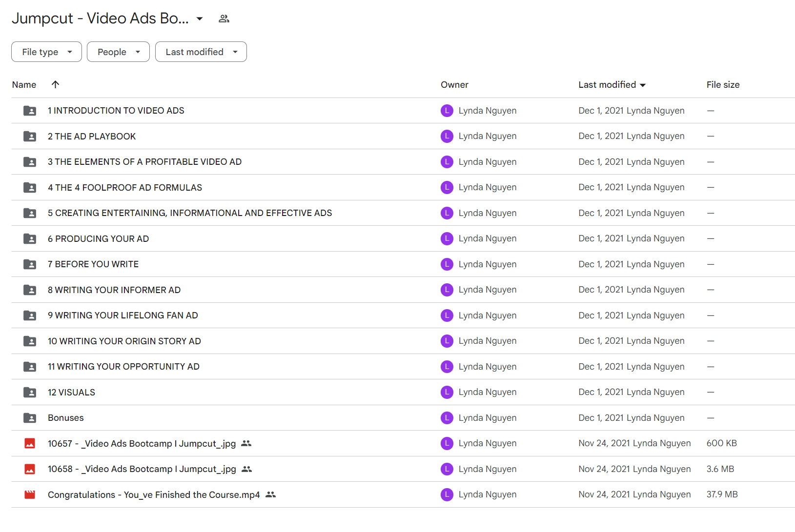Click folder icon for 2 THE AD PLAYBOOK
This screenshot has width=795, height=532.
[x=30, y=136]
